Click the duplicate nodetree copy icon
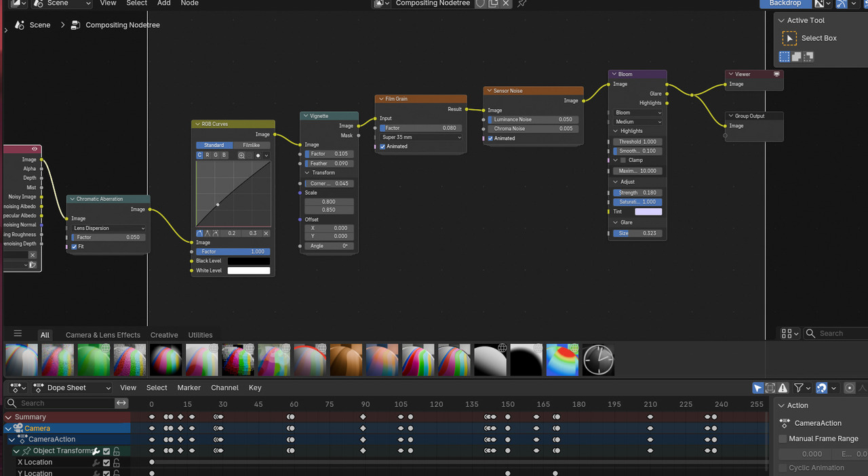 tap(493, 3)
